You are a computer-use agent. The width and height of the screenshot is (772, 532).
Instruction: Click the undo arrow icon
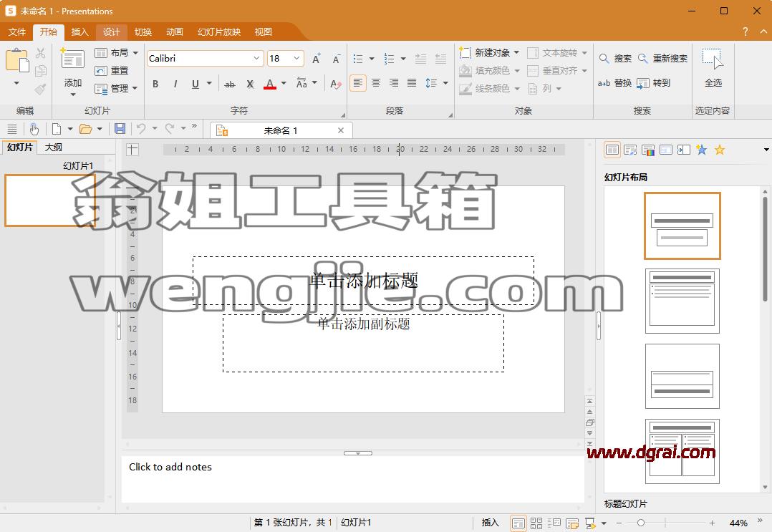(141, 129)
